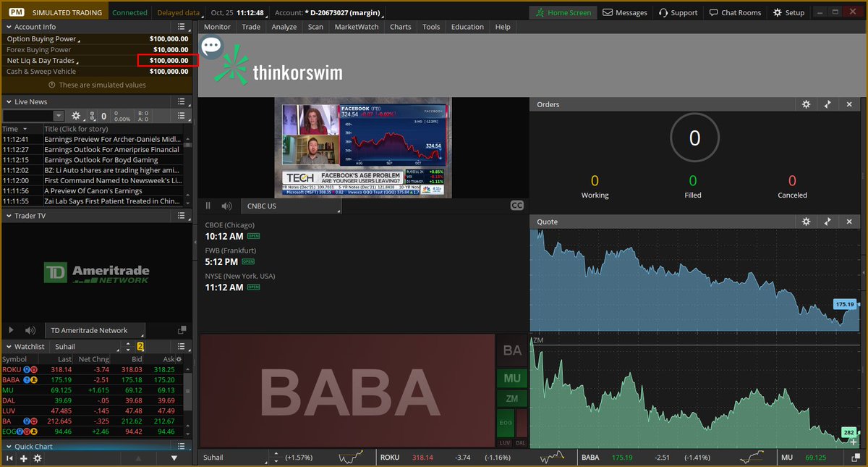The width and height of the screenshot is (868, 467).
Task: Switch to the Charts tab
Action: pyautogui.click(x=400, y=27)
